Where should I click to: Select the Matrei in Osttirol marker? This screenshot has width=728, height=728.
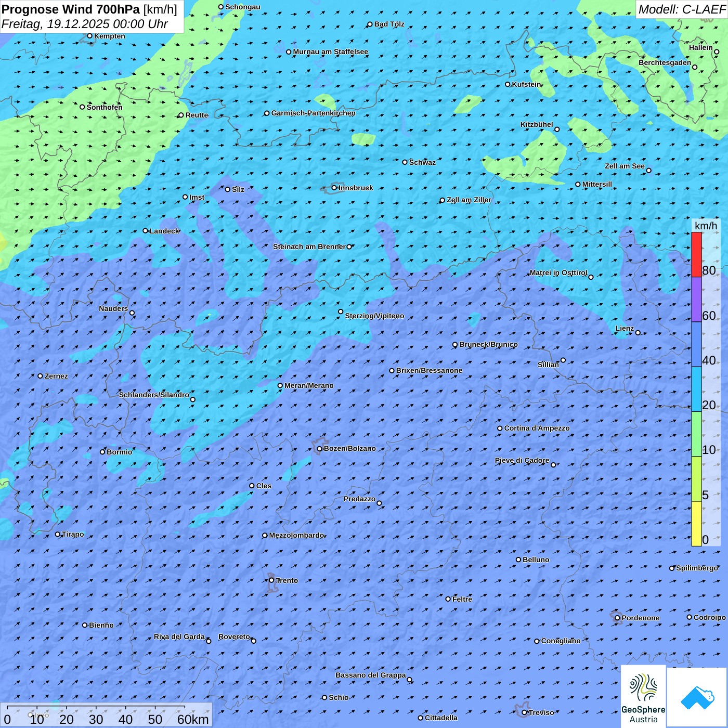click(x=591, y=277)
